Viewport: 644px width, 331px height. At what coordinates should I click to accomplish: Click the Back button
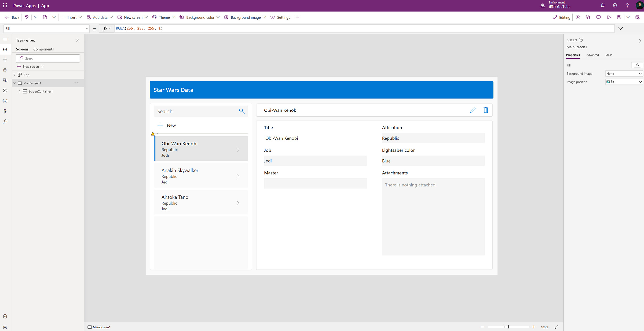pyautogui.click(x=12, y=17)
